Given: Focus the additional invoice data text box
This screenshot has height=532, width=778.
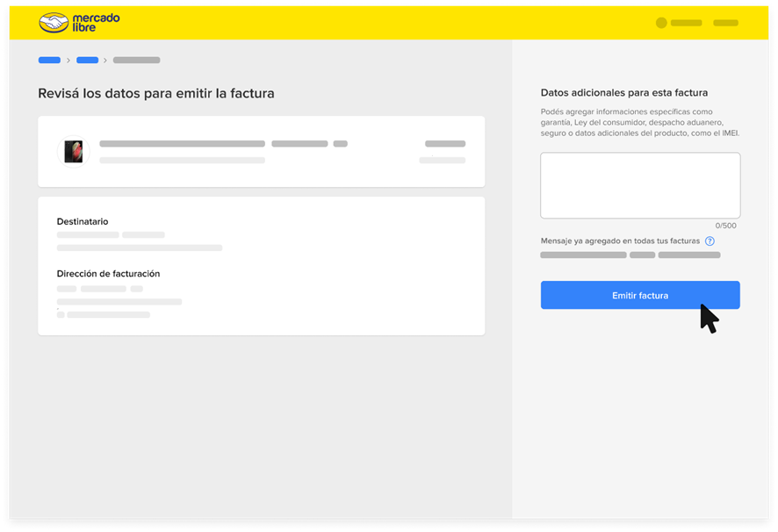Looking at the screenshot, I should [x=639, y=185].
